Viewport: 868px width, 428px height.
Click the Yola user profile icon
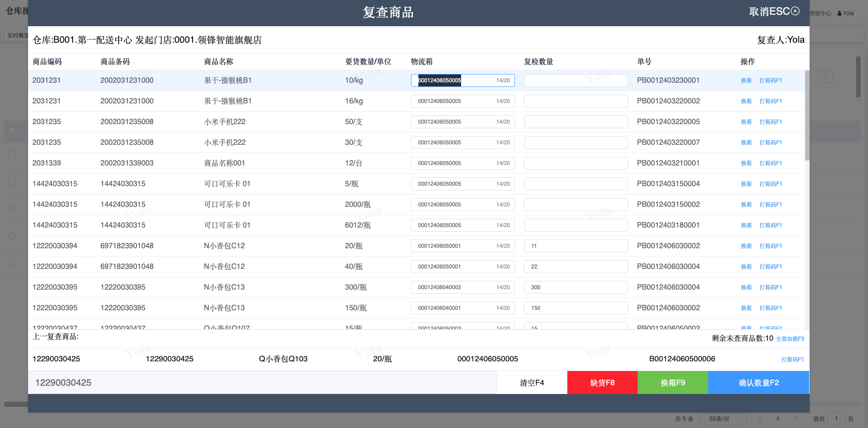pyautogui.click(x=839, y=13)
